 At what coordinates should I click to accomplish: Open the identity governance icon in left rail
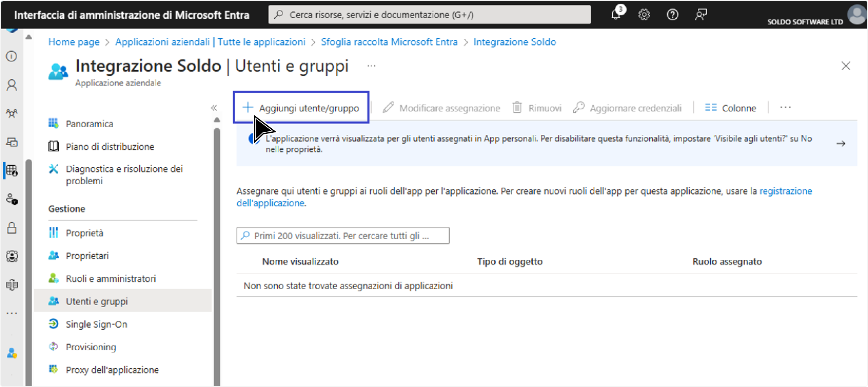pos(12,256)
